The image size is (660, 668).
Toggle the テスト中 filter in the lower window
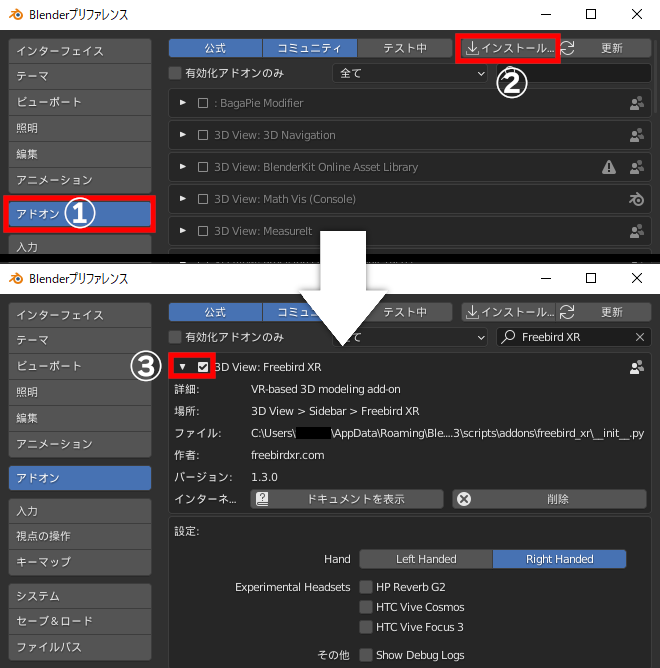coord(405,312)
